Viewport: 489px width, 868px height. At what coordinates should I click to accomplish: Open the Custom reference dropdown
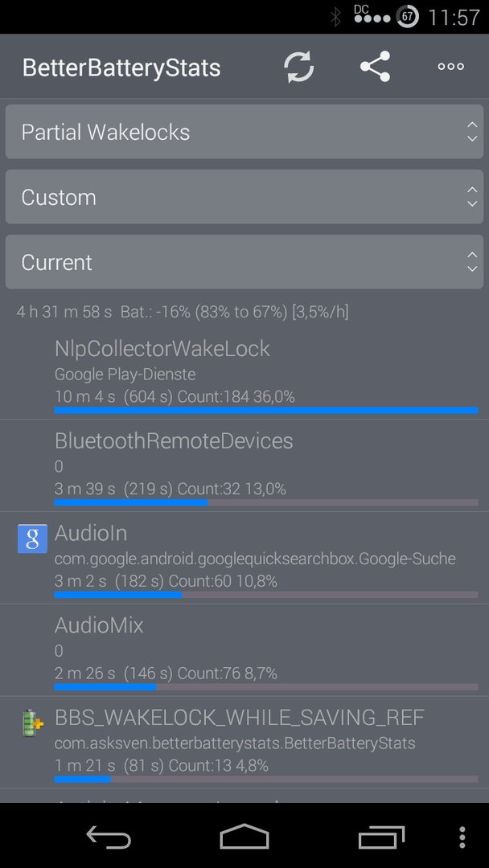click(x=244, y=197)
